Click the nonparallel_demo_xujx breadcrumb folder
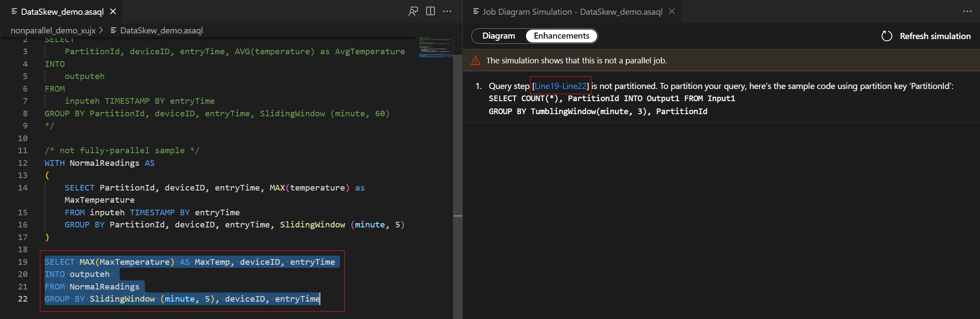The image size is (980, 319). tap(53, 30)
